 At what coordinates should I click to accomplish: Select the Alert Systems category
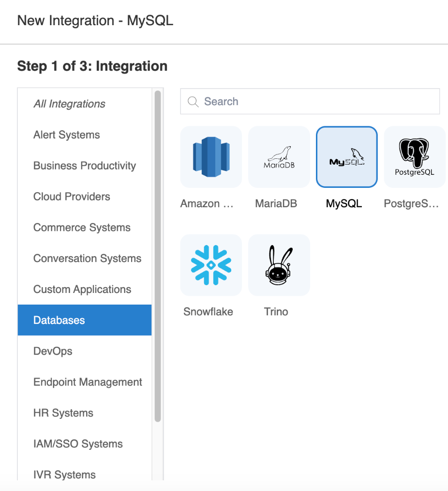click(85, 135)
